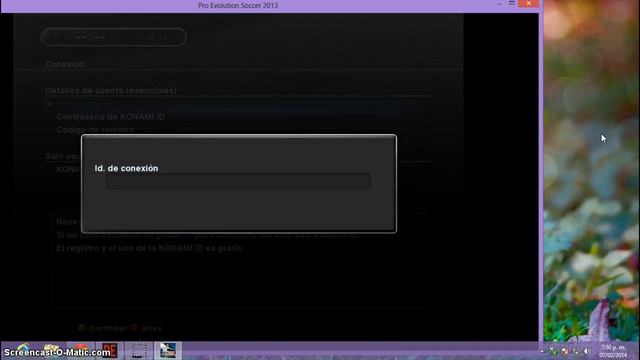This screenshot has height=360, width=640.
Task: Select the Contraseña de KONAMI ID row
Action: point(111,117)
